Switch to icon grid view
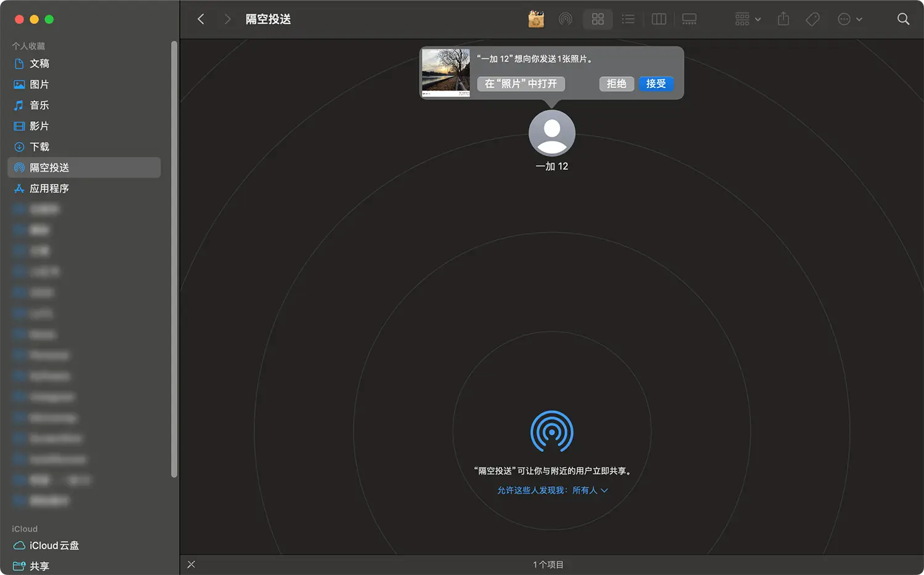Screen dimensions: 924x575 [598, 19]
